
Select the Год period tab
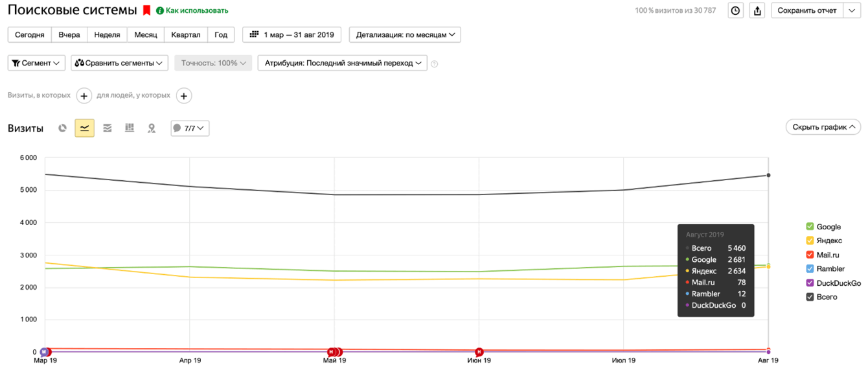tap(221, 34)
